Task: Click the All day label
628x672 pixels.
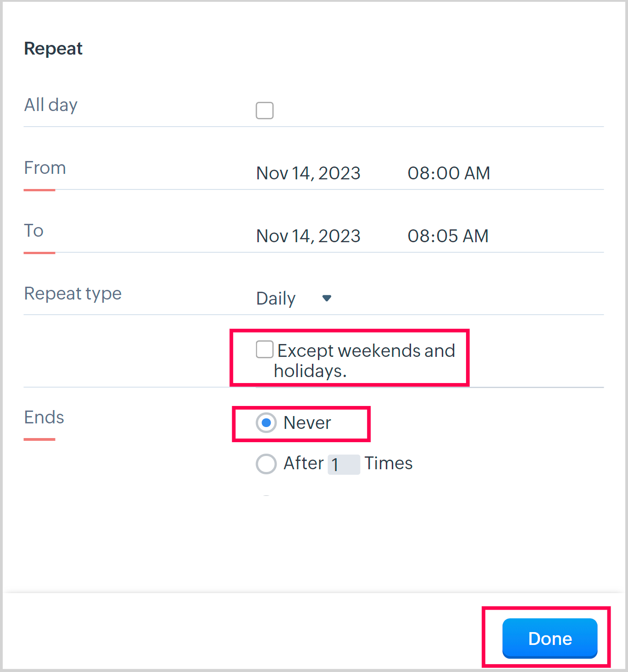Action: [51, 105]
